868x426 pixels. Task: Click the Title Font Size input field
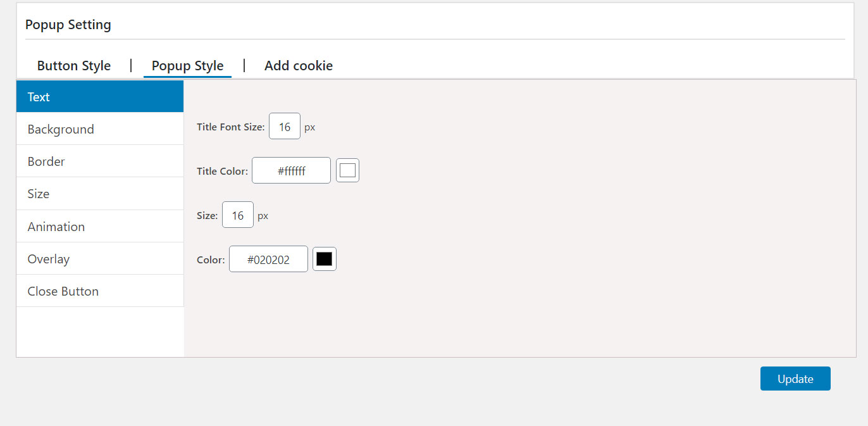coord(285,127)
